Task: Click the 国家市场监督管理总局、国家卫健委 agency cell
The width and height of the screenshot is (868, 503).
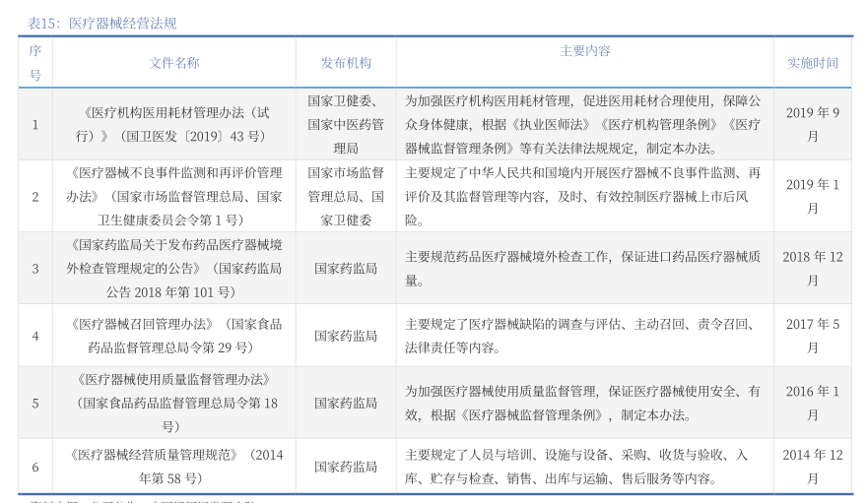Action: tap(346, 196)
